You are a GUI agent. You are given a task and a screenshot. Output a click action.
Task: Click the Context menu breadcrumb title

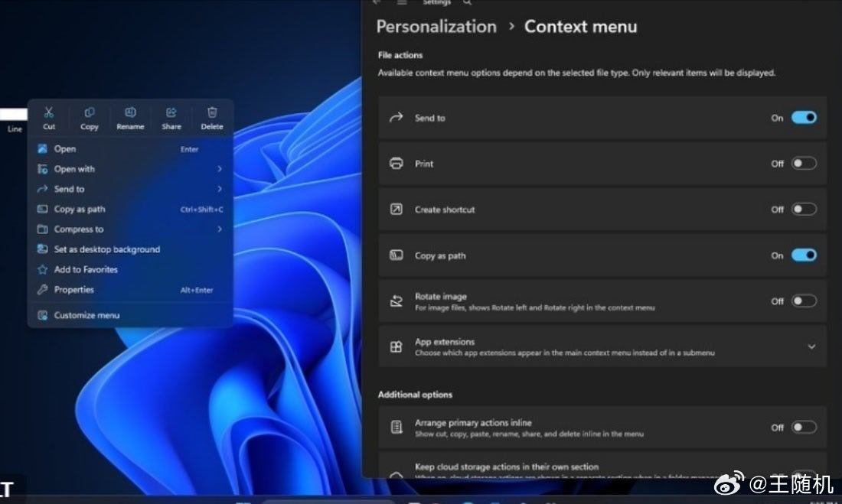coord(580,27)
